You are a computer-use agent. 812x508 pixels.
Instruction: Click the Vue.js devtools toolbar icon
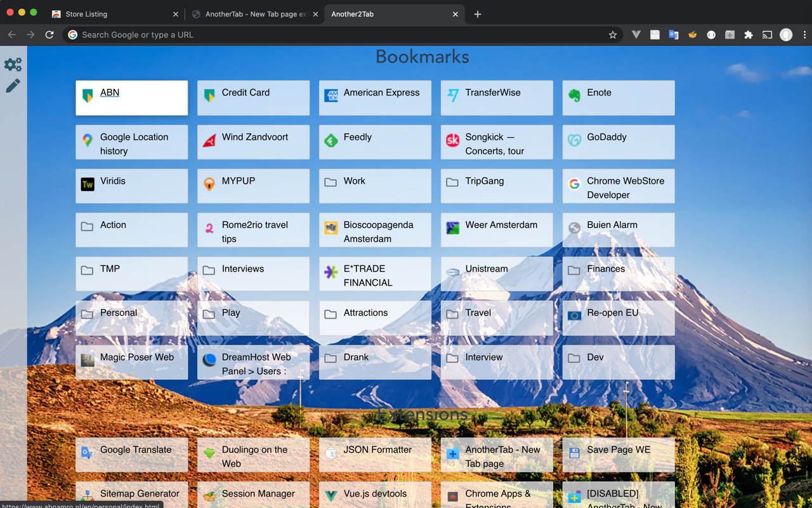pyautogui.click(x=636, y=35)
